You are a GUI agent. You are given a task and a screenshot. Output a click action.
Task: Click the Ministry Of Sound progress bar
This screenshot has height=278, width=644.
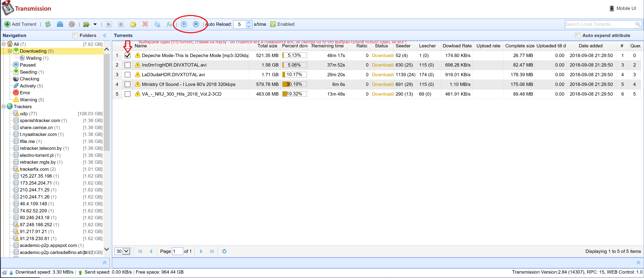(294, 84)
